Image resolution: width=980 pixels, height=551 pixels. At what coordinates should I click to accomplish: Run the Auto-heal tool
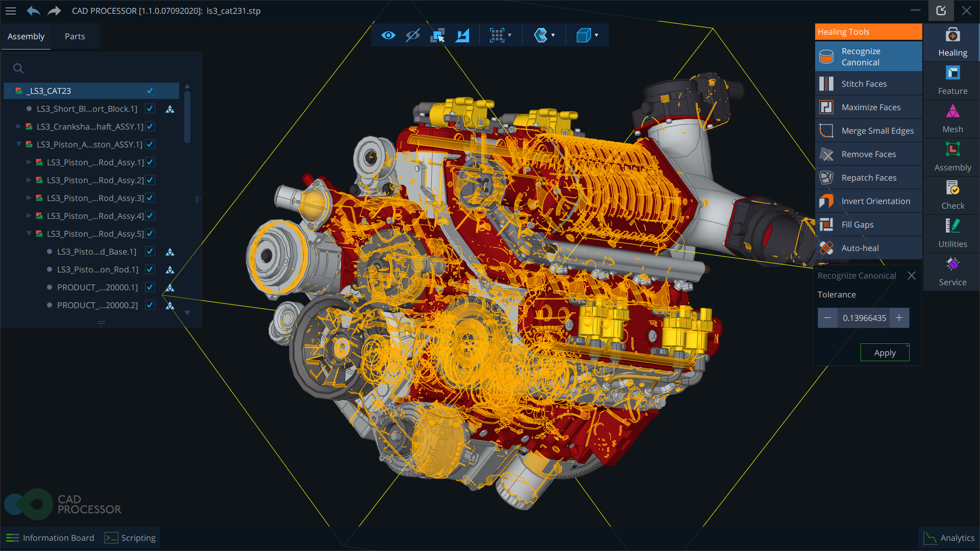[x=861, y=247]
